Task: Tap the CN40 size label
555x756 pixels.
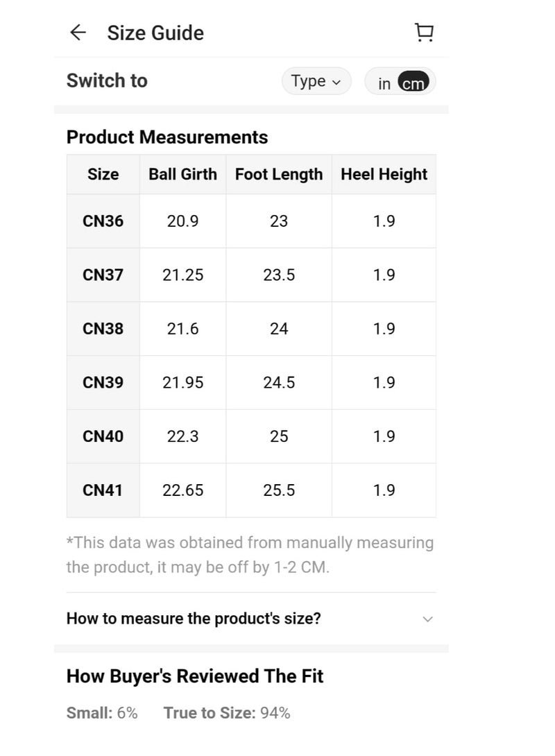Action: pos(103,436)
